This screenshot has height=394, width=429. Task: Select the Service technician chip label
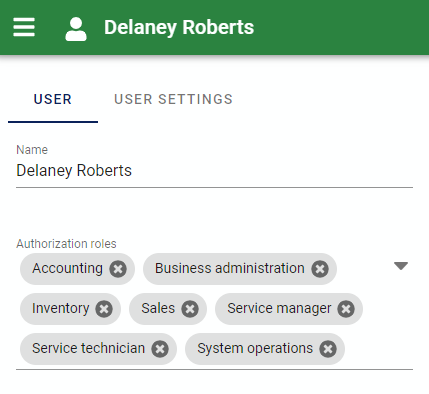click(x=88, y=348)
